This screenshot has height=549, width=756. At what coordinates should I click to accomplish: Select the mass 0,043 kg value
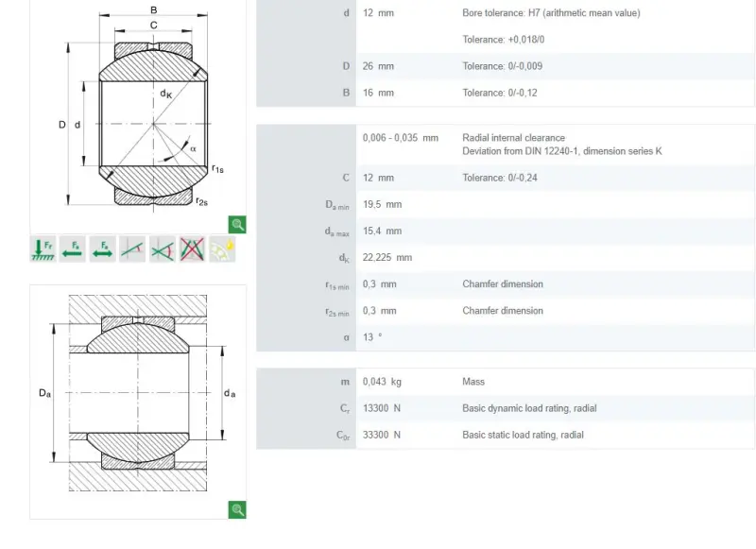383,382
